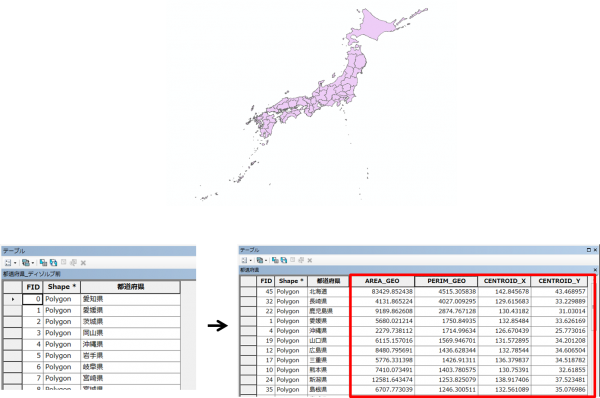Open Table Options in ディゾルブ前 table
Image resolution: width=600 pixels, height=398 pixels.
[x=8, y=263]
